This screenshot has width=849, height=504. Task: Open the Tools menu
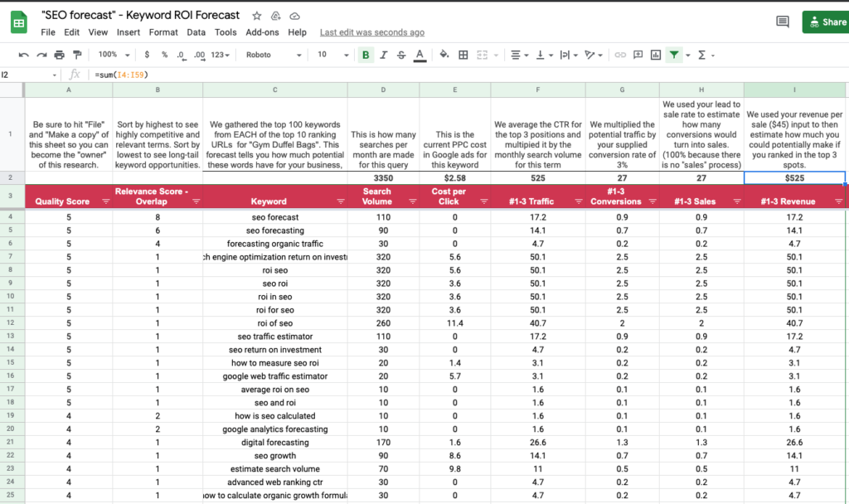[226, 32]
